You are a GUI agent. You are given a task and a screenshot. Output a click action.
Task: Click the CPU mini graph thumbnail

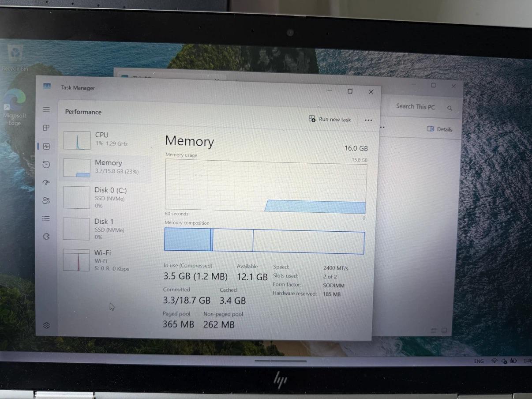[x=77, y=140]
